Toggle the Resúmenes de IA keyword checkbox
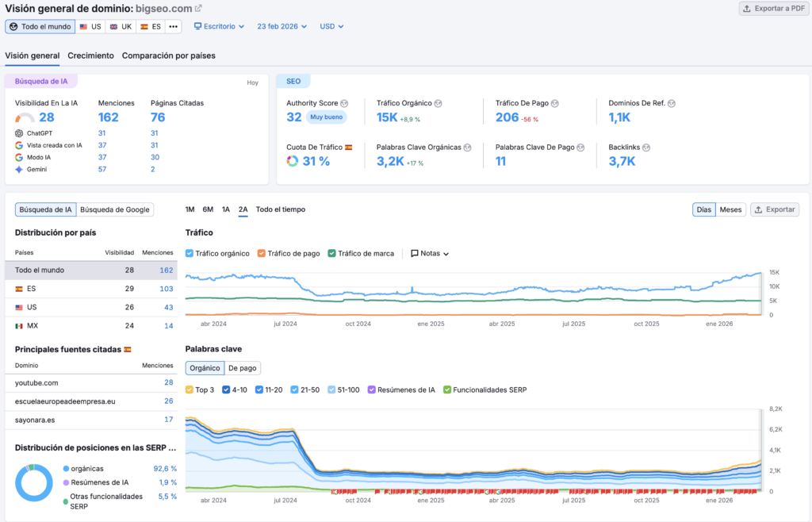The image size is (812, 522). tap(371, 390)
